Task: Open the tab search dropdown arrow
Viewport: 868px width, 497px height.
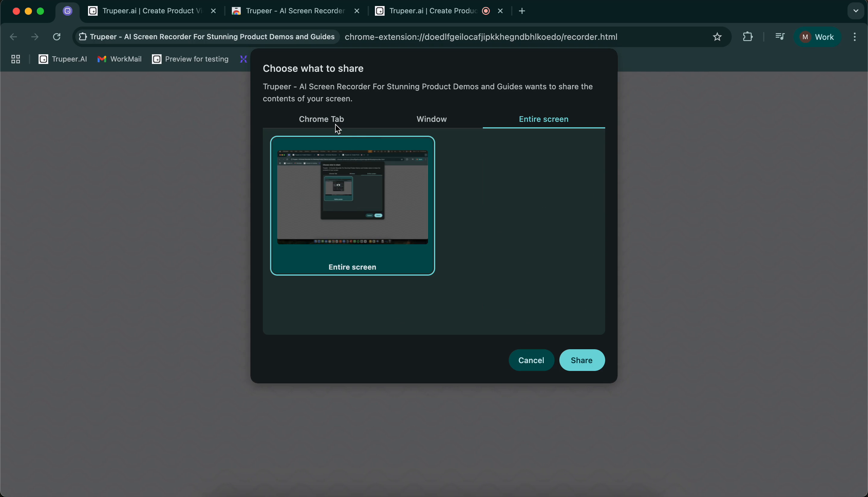Action: tap(855, 11)
